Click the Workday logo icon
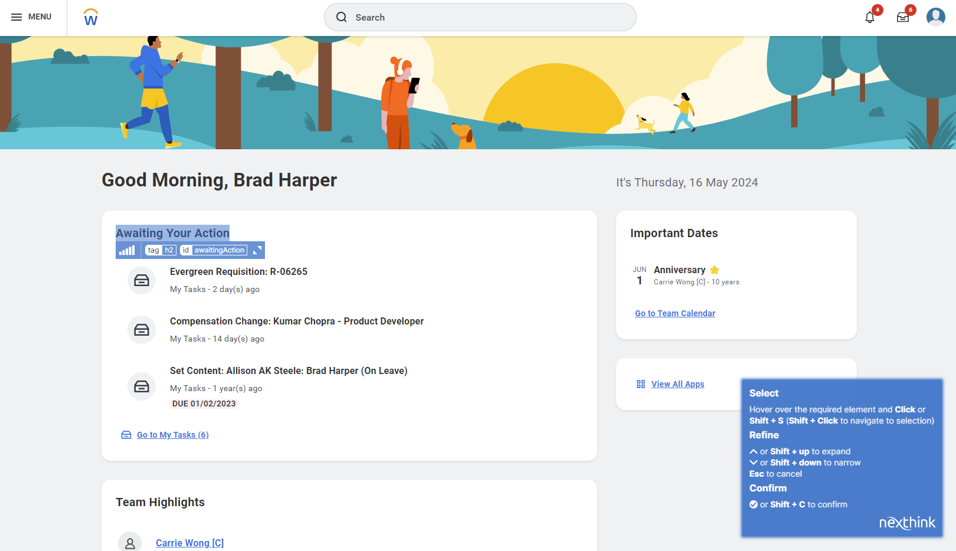This screenshot has width=956, height=551. coord(91,17)
